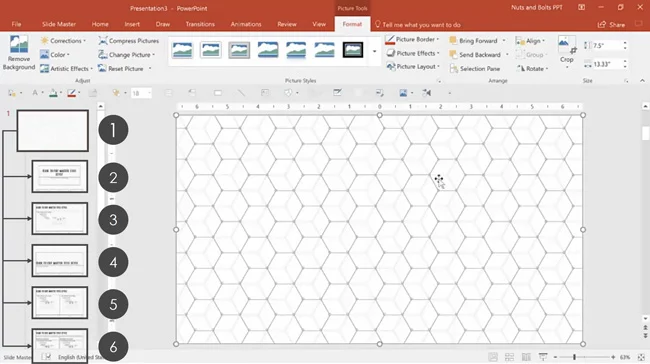This screenshot has height=364, width=650.
Task: Click the thumbnail pane scroll-up arrow
Action: [x=100, y=107]
